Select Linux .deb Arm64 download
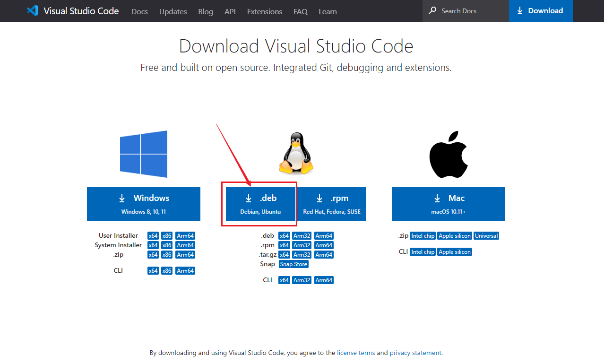 324,236
